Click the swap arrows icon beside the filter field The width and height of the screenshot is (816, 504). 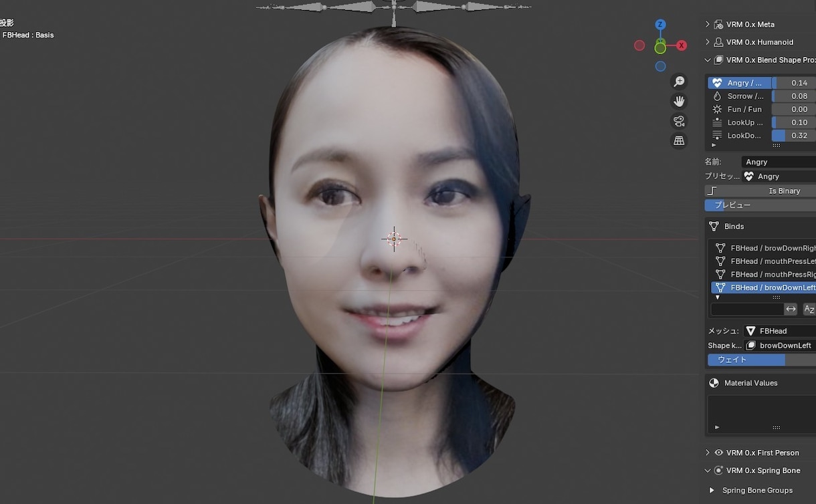[x=791, y=309]
